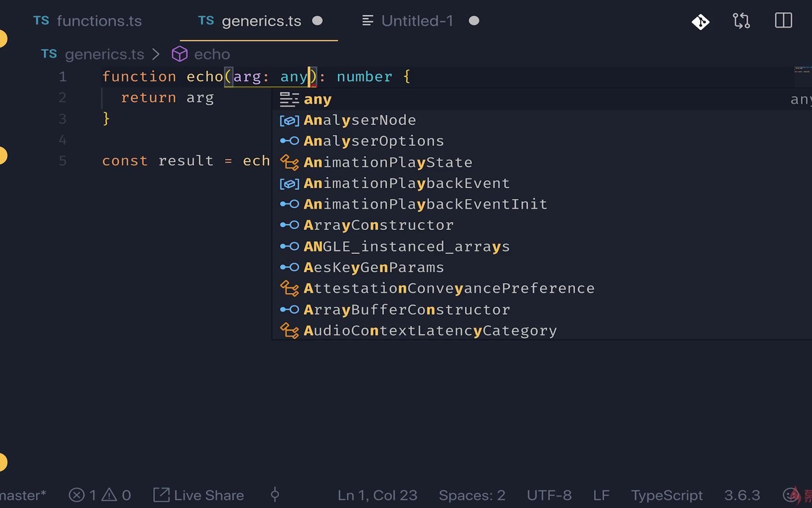Viewport: 812px width, 508px height.
Task: Click 'number' return type on line 1
Action: (364, 77)
